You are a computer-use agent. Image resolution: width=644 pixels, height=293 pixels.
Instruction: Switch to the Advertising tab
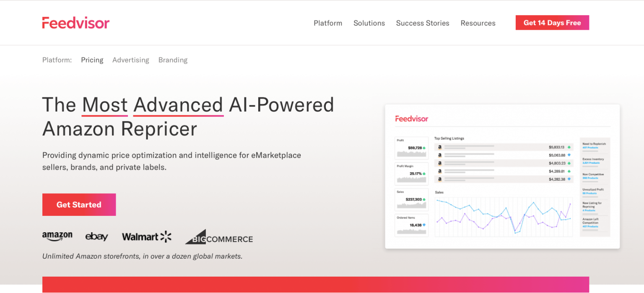pyautogui.click(x=130, y=60)
